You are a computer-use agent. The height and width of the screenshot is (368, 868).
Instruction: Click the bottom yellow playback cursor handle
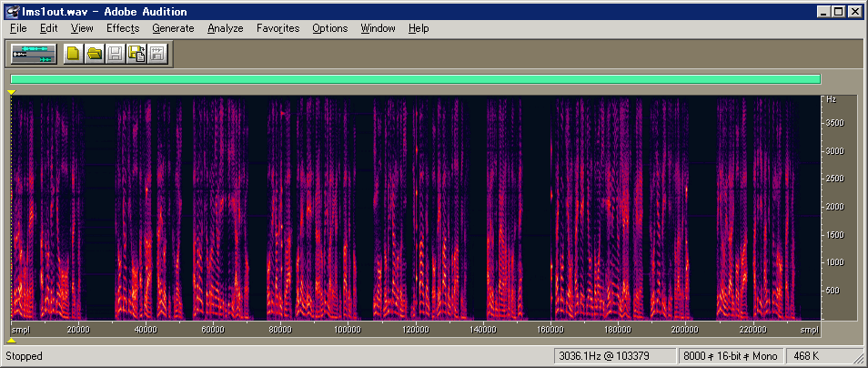pos(12,340)
